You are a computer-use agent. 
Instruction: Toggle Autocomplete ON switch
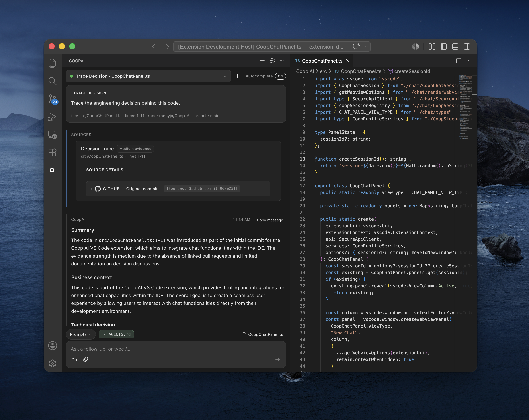pyautogui.click(x=280, y=76)
